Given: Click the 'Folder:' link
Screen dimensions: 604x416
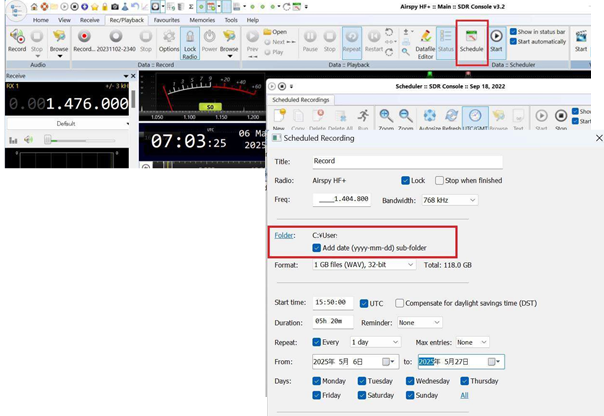Looking at the screenshot, I should pyautogui.click(x=286, y=236).
